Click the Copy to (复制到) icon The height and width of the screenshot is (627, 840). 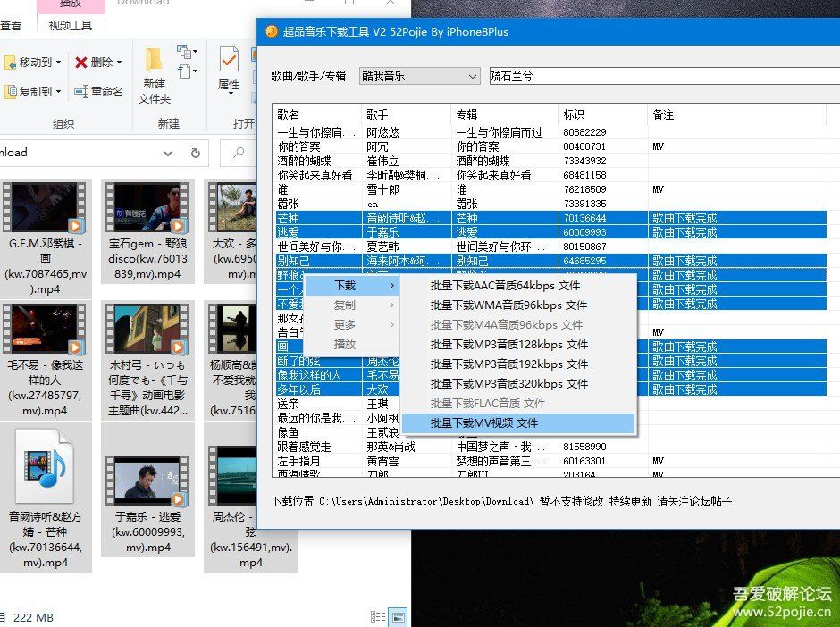tap(10, 92)
